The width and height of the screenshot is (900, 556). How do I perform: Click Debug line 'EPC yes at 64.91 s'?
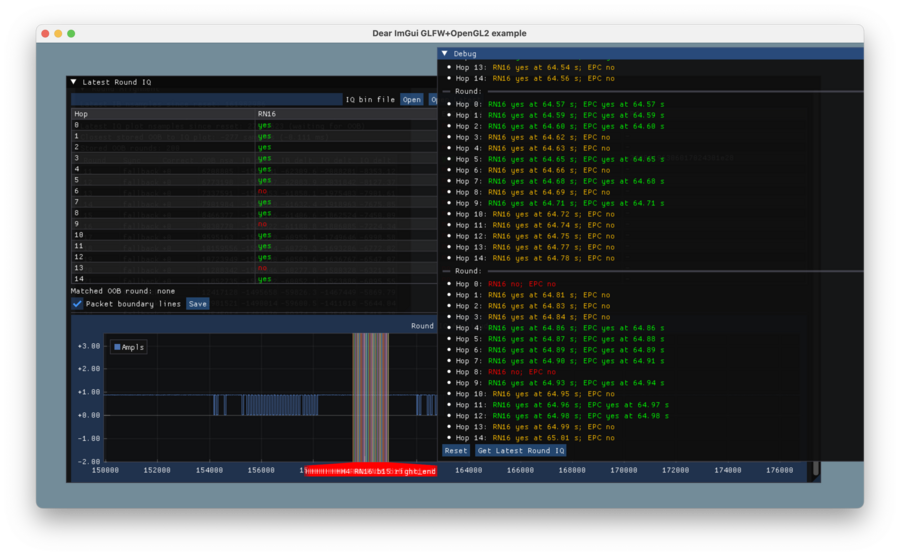pyautogui.click(x=623, y=361)
